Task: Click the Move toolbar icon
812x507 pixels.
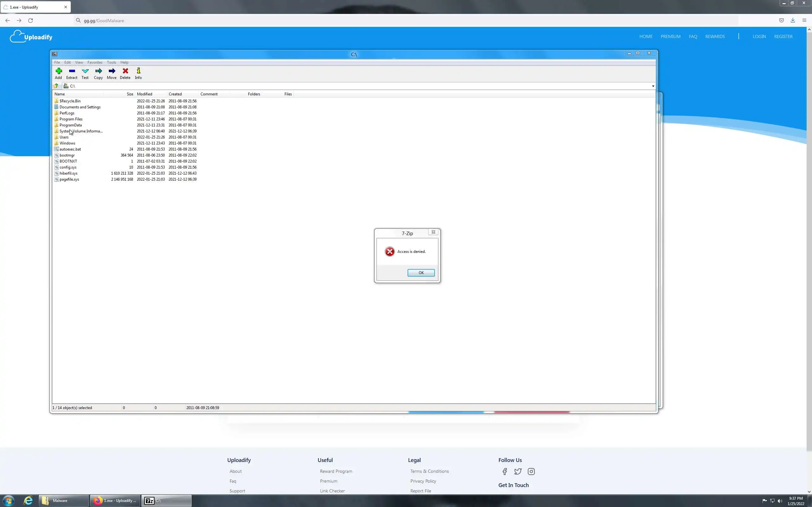Action: point(112,73)
